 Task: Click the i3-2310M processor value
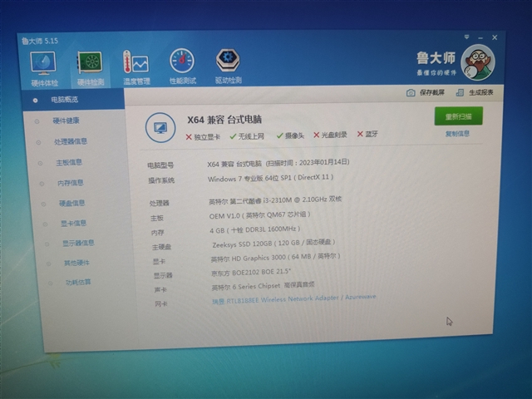pos(275,200)
